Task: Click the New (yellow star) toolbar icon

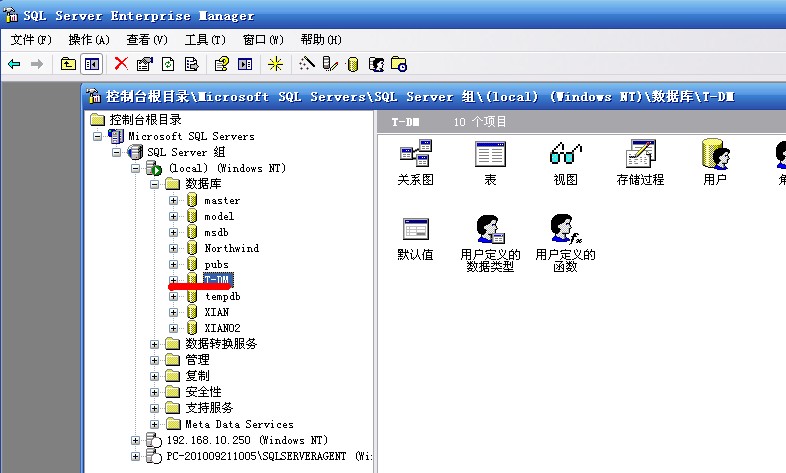Action: [275, 64]
